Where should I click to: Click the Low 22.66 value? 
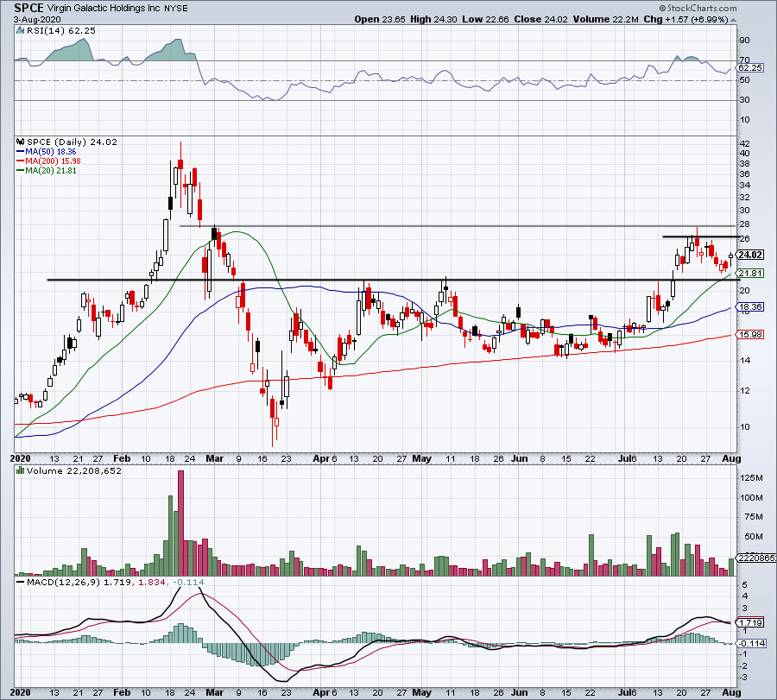(x=485, y=19)
